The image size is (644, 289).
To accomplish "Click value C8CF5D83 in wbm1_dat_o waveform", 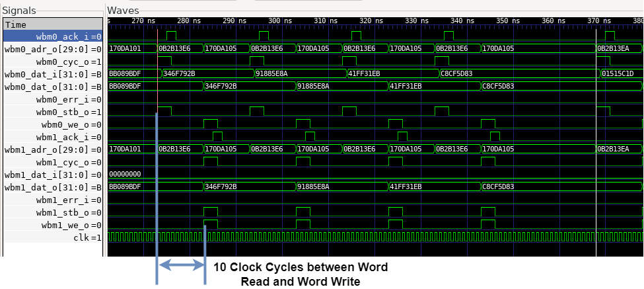I will pos(498,186).
